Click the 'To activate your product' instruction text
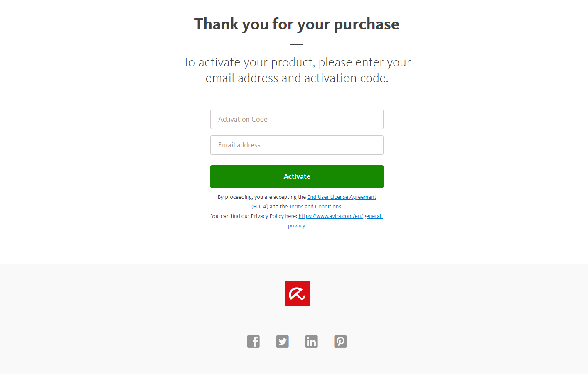Screen dimensions: 588x374 [297, 62]
